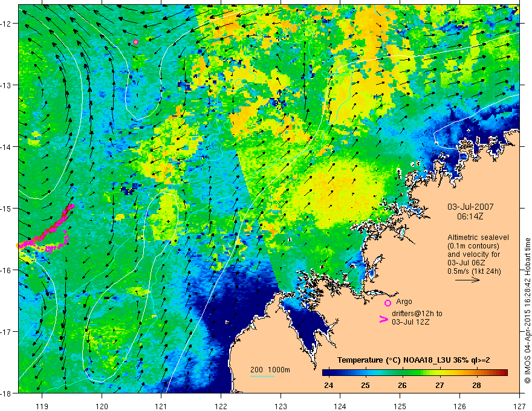Click the cyan bathymetry legend line
The height and width of the screenshot is (411, 532).
tap(262, 376)
